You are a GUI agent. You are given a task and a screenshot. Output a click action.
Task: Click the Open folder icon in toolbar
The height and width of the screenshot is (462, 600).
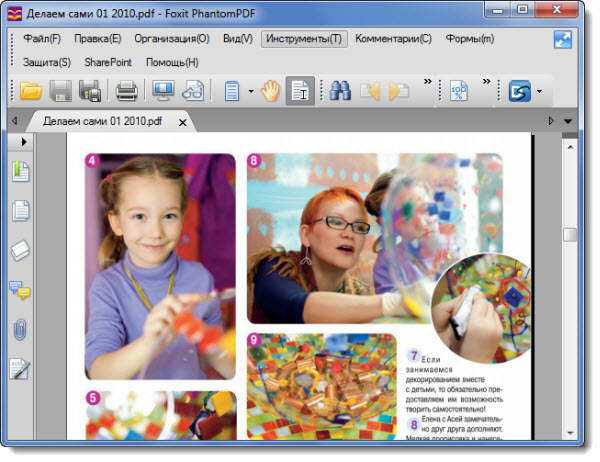(31, 91)
